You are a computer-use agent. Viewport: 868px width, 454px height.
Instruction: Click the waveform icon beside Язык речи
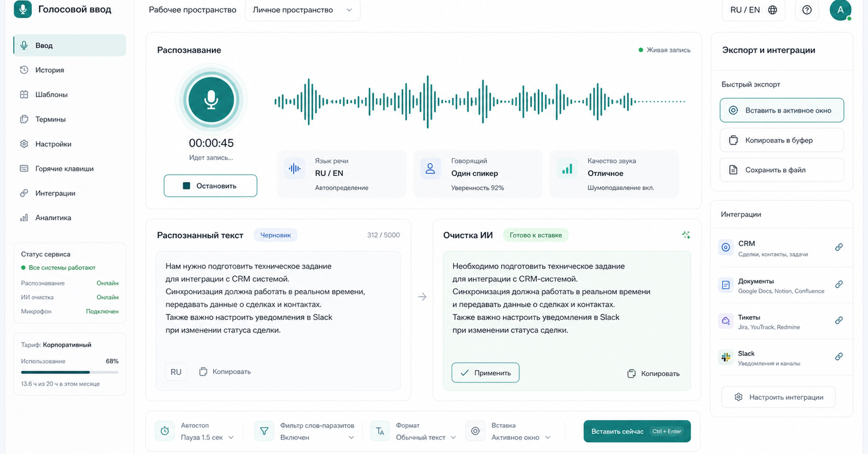pos(294,169)
